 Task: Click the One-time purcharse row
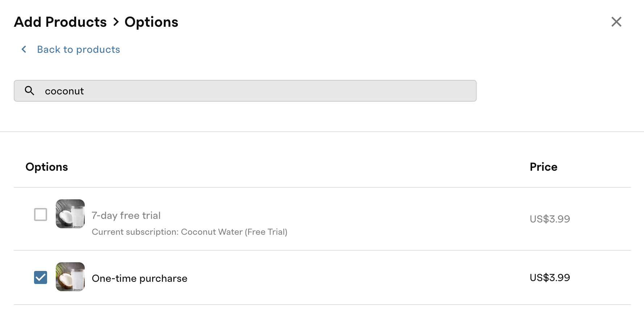click(x=322, y=277)
